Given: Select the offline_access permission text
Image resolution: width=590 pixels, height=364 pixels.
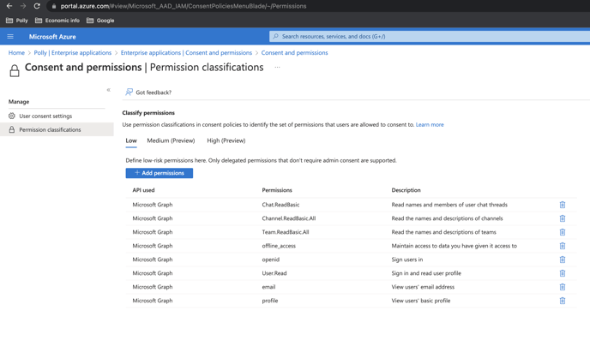Looking at the screenshot, I should click(x=279, y=246).
